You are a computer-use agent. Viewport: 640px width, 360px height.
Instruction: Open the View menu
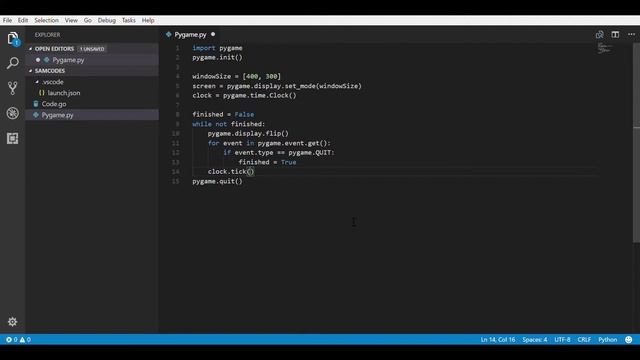pos(71,20)
